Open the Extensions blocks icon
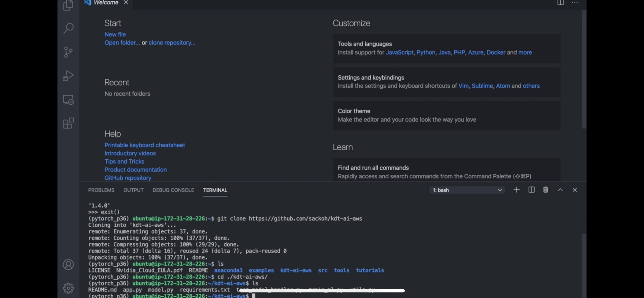The height and width of the screenshot is (298, 644). click(68, 123)
